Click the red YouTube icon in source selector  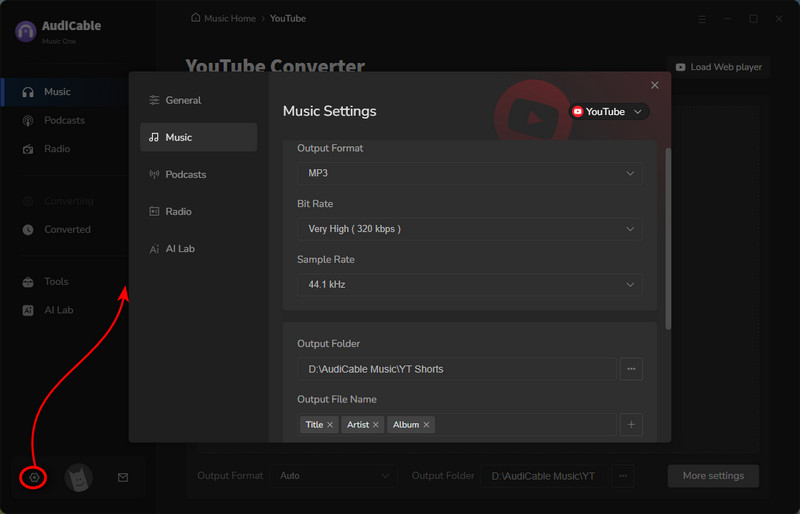click(578, 112)
